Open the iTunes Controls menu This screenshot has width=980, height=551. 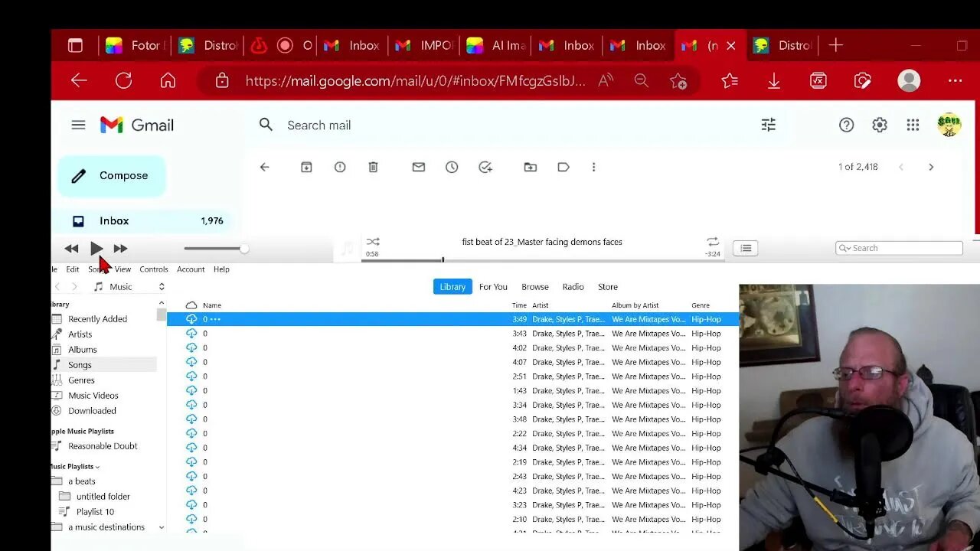click(x=154, y=269)
